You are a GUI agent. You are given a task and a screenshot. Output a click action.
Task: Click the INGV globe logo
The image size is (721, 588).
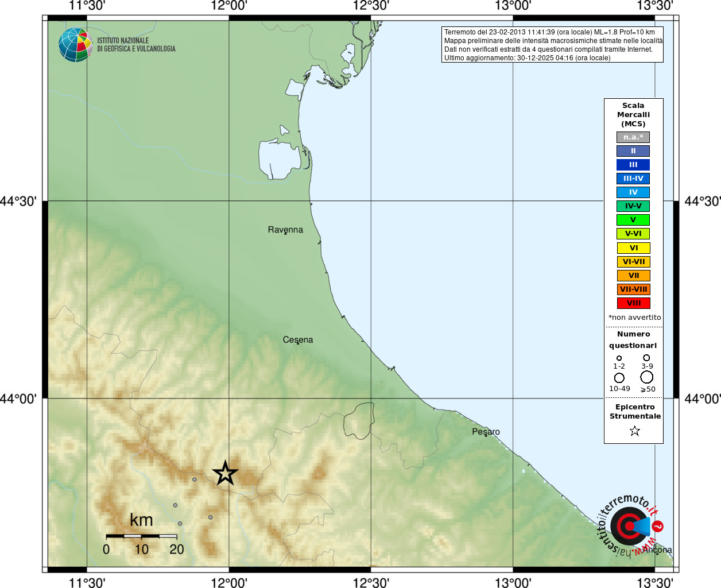pos(75,45)
